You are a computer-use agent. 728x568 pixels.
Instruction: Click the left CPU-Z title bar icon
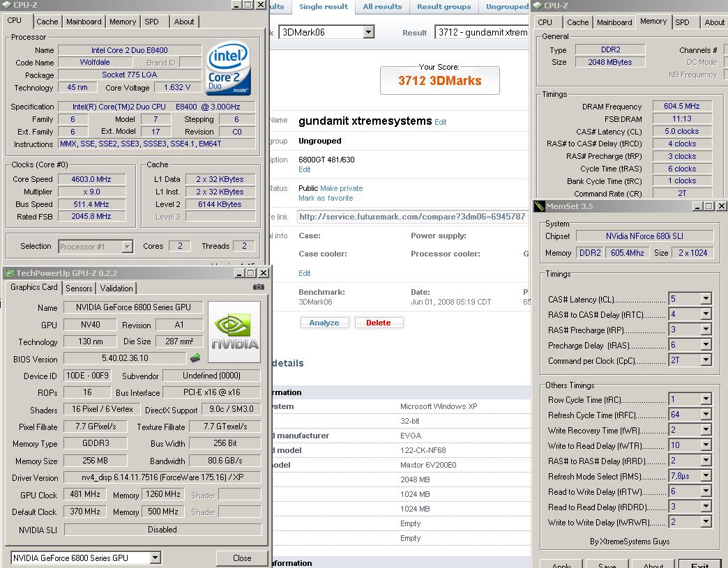pos(6,5)
